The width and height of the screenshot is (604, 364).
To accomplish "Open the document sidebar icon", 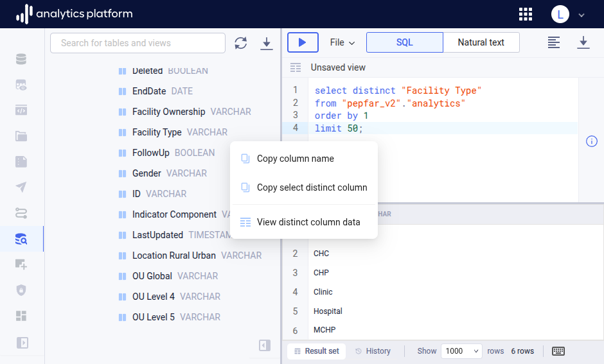I will coord(21,162).
